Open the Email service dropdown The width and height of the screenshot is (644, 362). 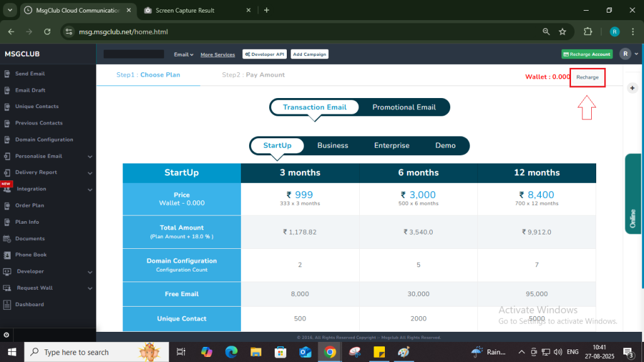coord(183,54)
